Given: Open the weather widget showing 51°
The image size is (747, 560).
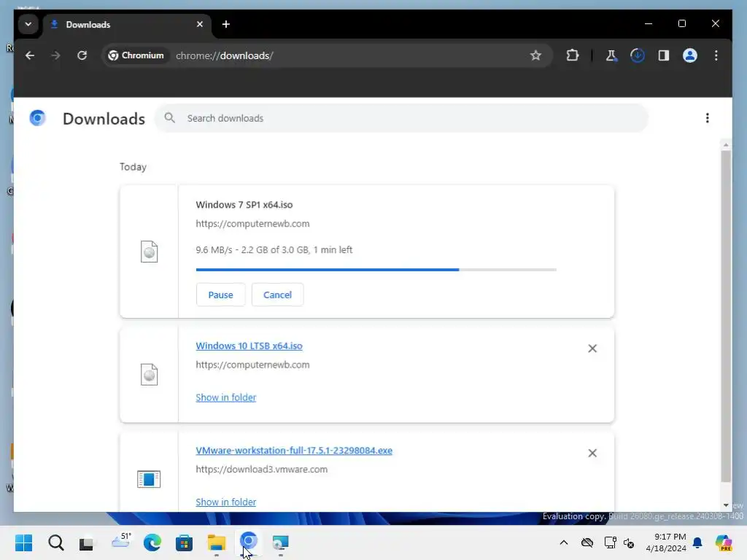Looking at the screenshot, I should 120,540.
